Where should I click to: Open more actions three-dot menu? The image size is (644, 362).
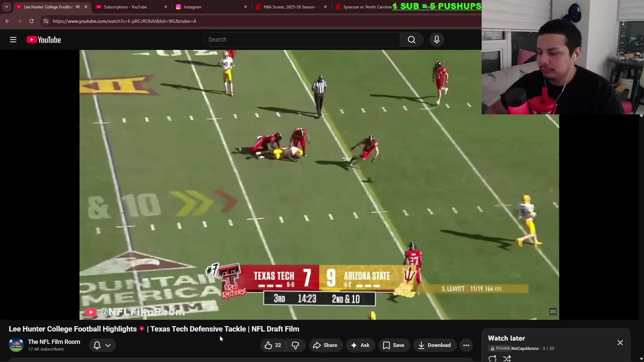466,345
